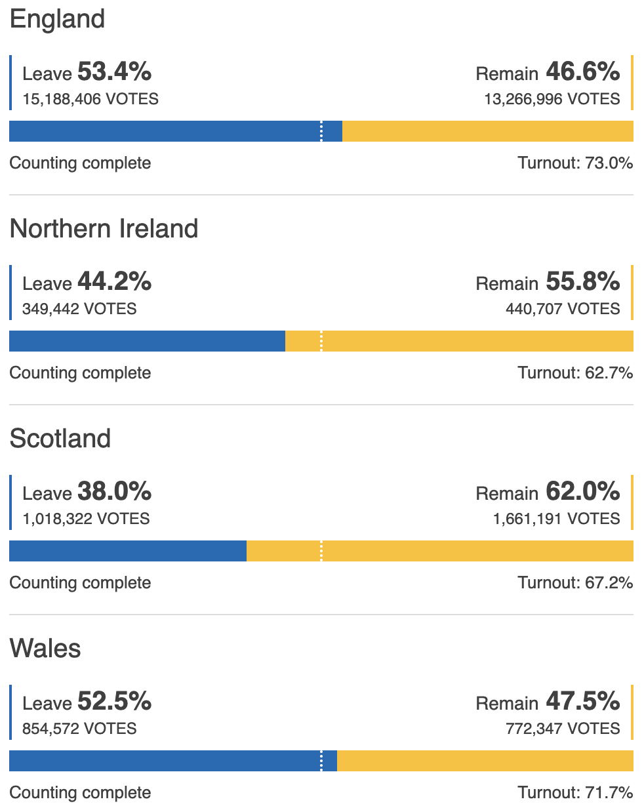Click Wales' Turnout 71.7% text
This screenshot has height=812, width=644.
575,793
